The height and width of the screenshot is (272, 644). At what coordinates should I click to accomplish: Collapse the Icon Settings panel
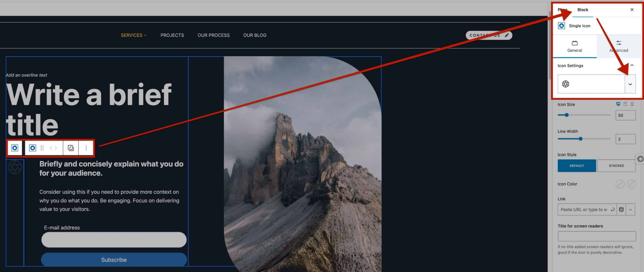pyautogui.click(x=632, y=65)
